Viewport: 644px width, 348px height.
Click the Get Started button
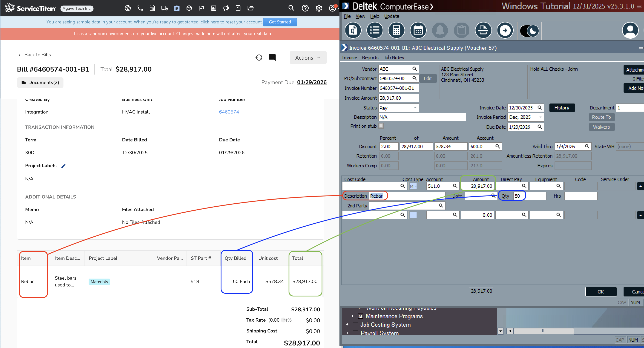[280, 22]
